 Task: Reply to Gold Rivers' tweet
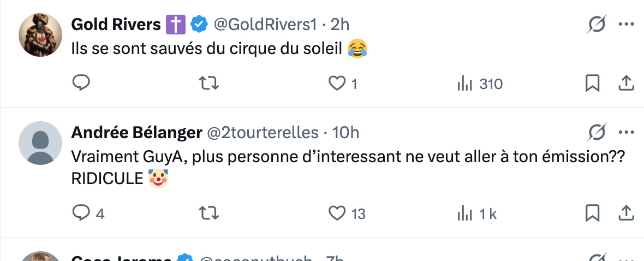(x=81, y=84)
